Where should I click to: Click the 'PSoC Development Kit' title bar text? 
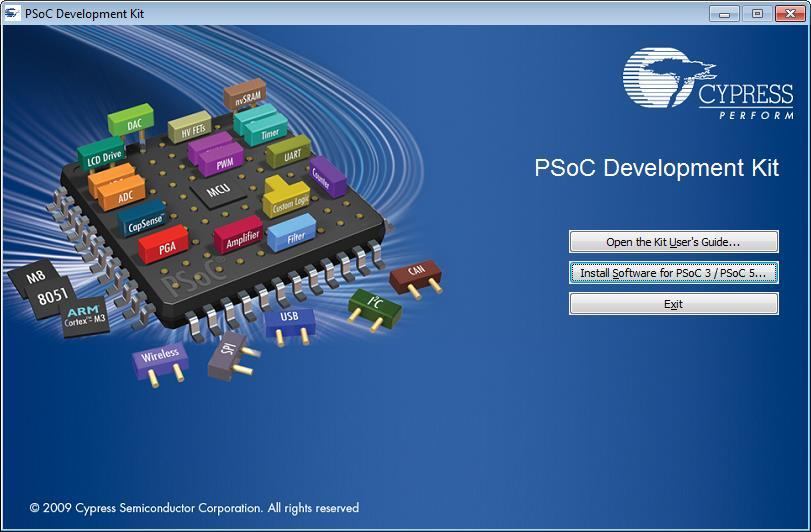pos(84,13)
